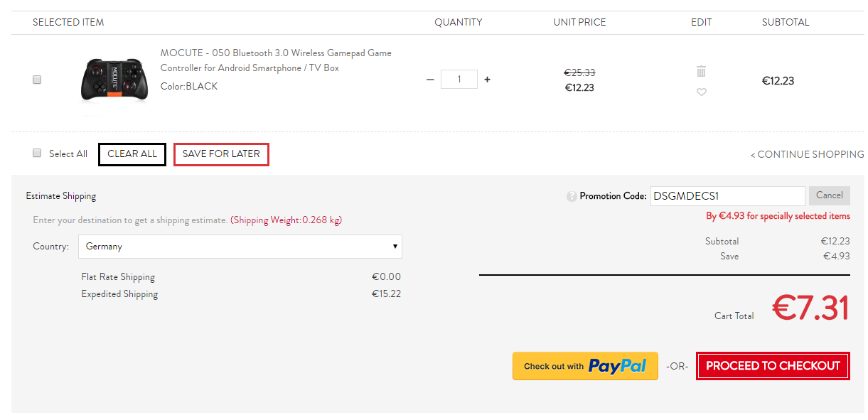This screenshot has width=868, height=420.
Task: Select the Flat Rate Shipping option
Action: tap(118, 277)
